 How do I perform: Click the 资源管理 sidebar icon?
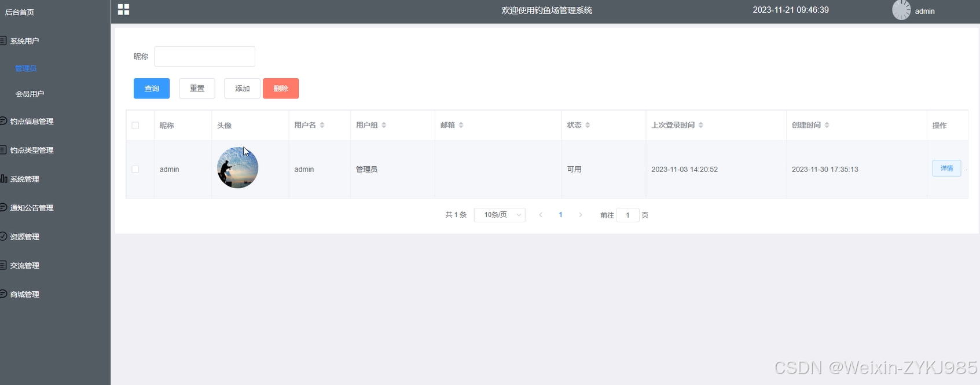pyautogui.click(x=3, y=236)
